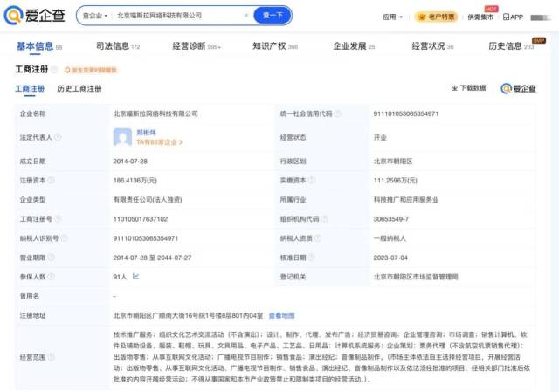Viewport: 559px width, 392px height.
Task: Click into the company search input field
Action: [178, 16]
